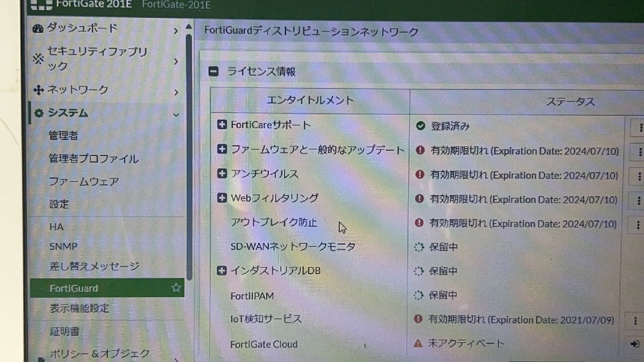Click the expired icon in Webフィルタリング row

[x=420, y=199]
